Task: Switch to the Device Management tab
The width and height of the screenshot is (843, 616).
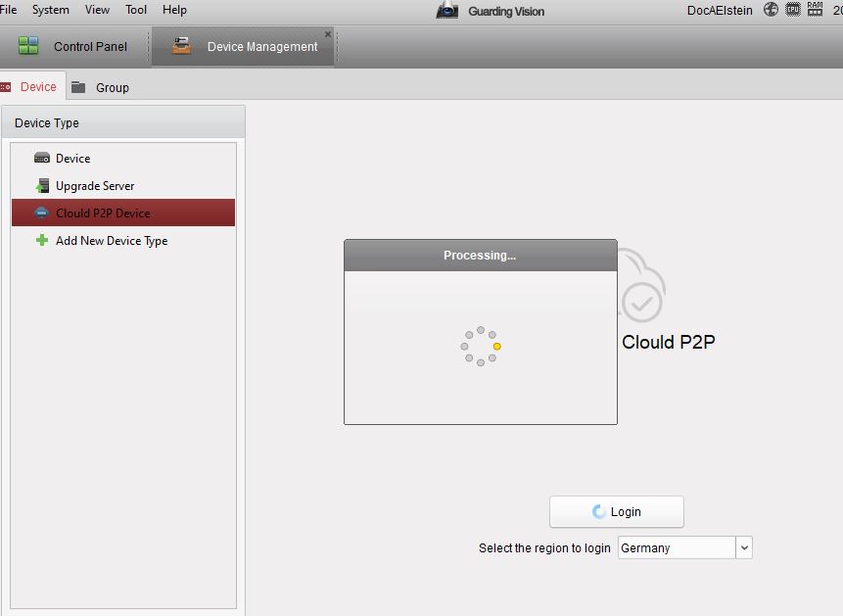Action: (243, 47)
